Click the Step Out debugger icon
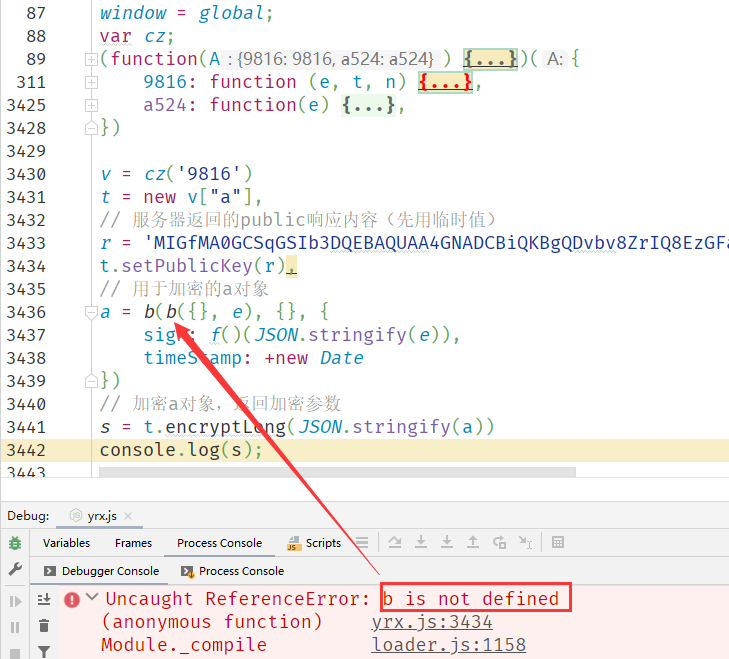 coord(473,543)
